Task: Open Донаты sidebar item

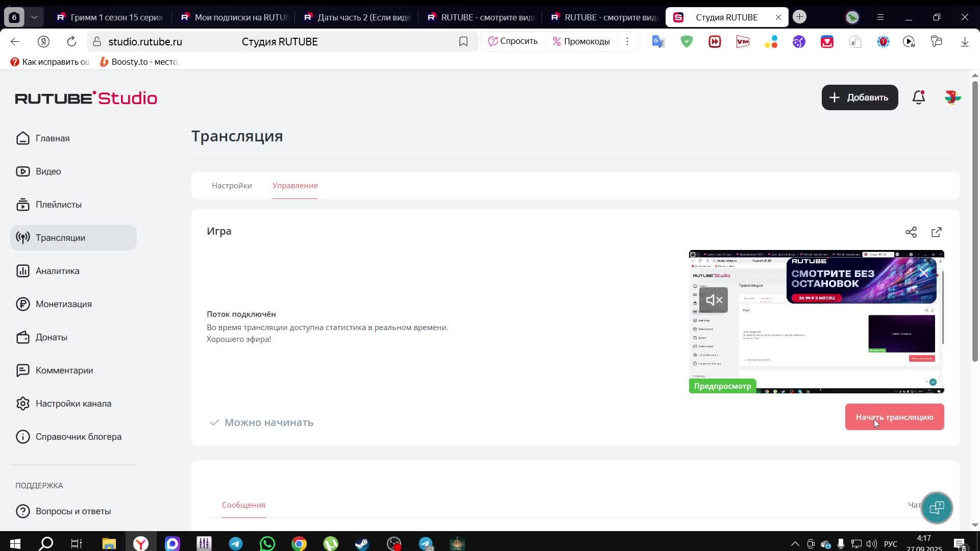Action: (x=51, y=337)
